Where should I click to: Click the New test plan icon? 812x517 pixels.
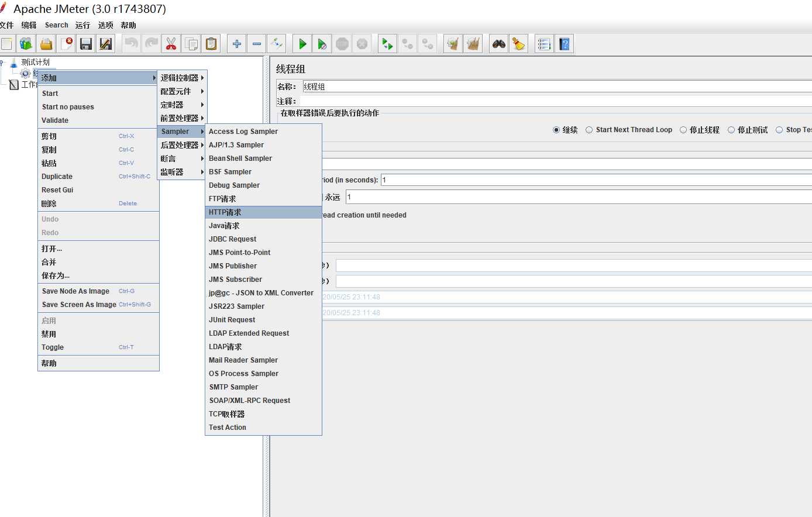point(6,44)
